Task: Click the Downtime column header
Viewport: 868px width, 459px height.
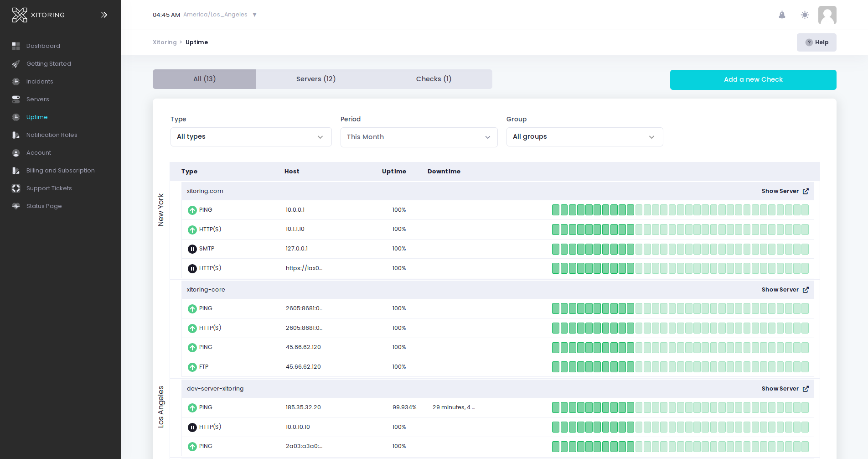Action: (x=444, y=172)
